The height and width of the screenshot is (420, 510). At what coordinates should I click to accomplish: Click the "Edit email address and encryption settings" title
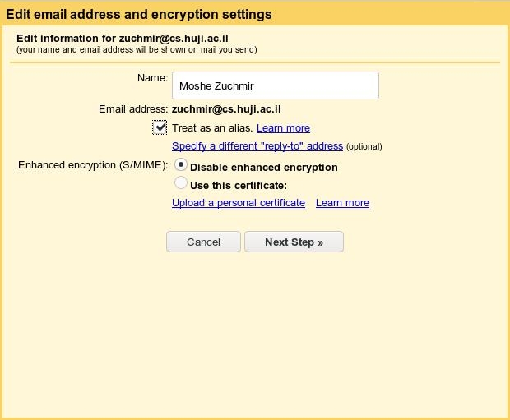[x=139, y=15]
